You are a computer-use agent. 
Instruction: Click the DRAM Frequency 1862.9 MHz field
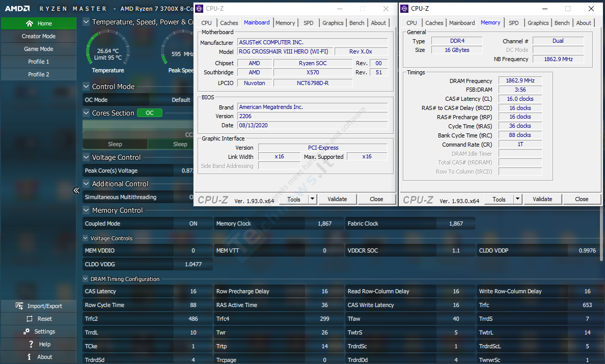pos(520,80)
